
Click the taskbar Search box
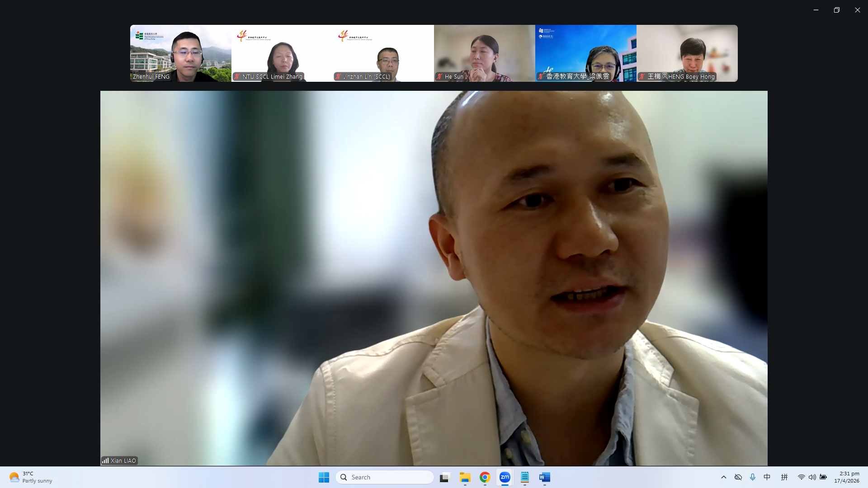(385, 477)
